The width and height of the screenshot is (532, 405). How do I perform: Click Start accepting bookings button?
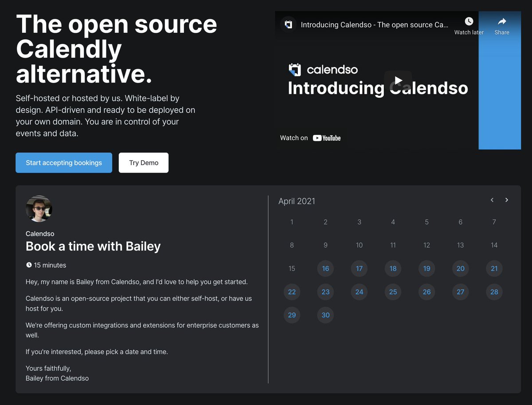pyautogui.click(x=64, y=163)
